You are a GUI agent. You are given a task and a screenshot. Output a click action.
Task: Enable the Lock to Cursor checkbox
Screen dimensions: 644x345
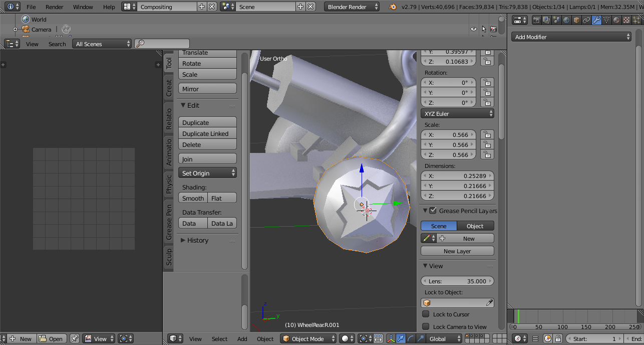[x=426, y=314]
